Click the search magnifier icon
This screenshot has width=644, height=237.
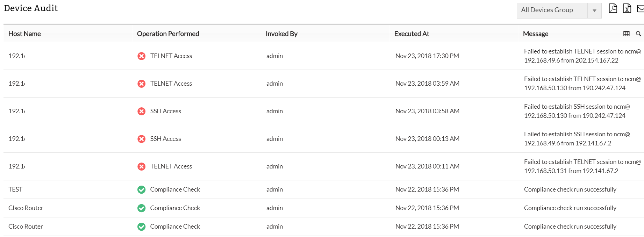[x=638, y=34]
